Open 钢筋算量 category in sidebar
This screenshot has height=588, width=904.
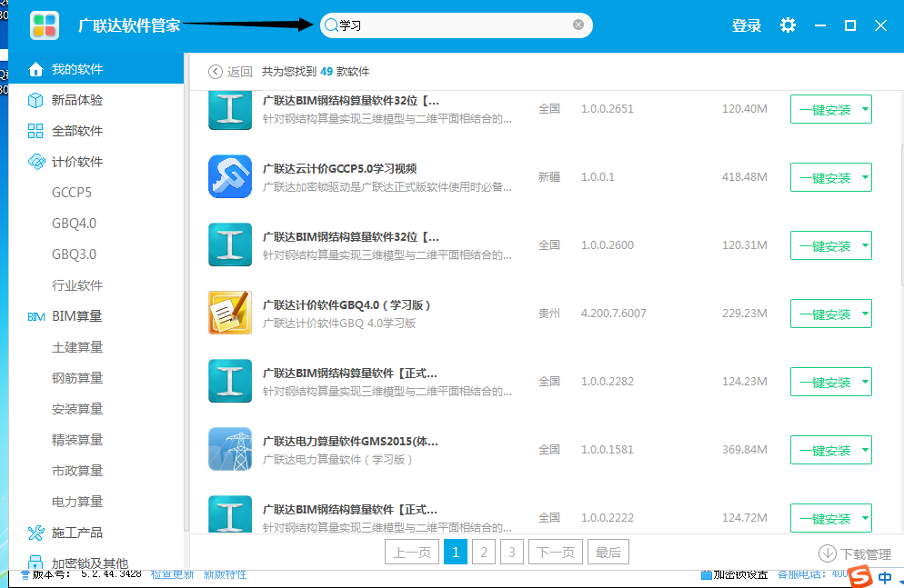pos(77,378)
